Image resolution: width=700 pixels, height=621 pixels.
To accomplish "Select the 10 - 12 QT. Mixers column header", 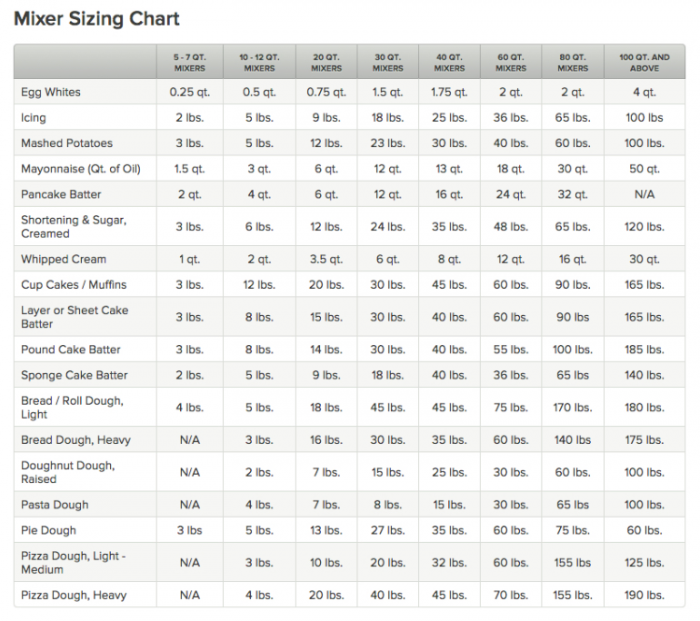I will coord(259,63).
